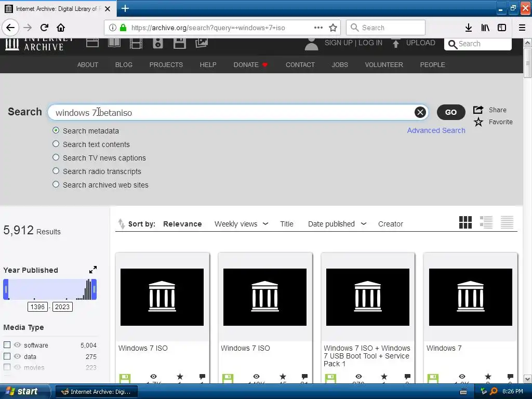Toggle eye icon next to software
The height and width of the screenshot is (399, 532).
point(17,345)
